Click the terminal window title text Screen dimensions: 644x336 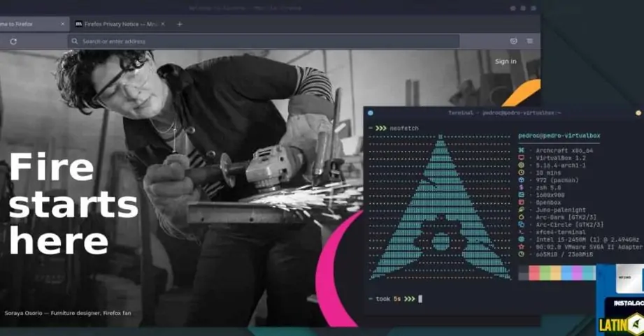pyautogui.click(x=504, y=113)
